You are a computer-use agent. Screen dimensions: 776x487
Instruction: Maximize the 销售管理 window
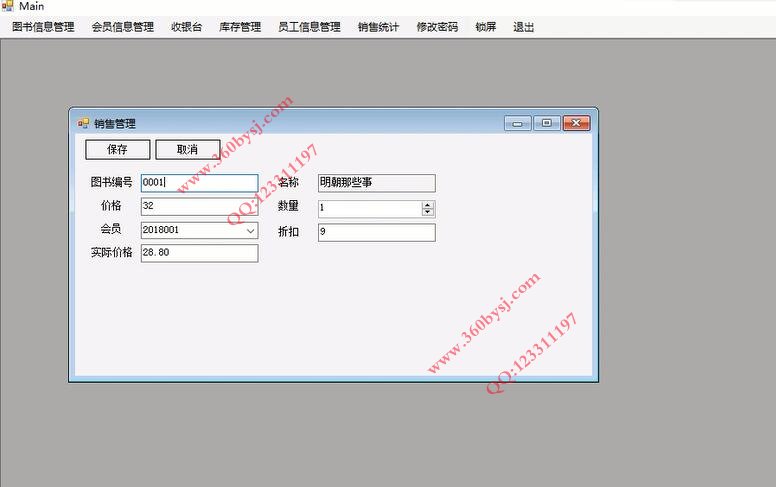[x=547, y=123]
